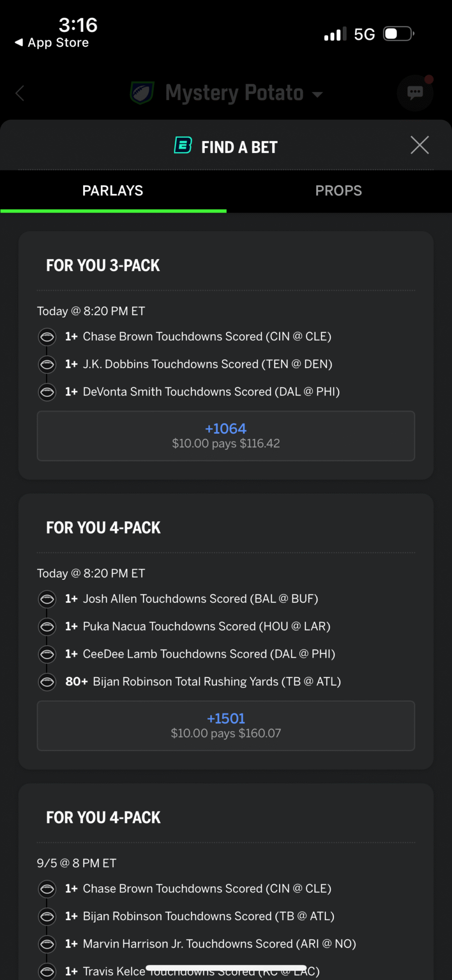Tap football icon beside Josh Allen leg
Image resolution: width=452 pixels, height=980 pixels.
[47, 599]
